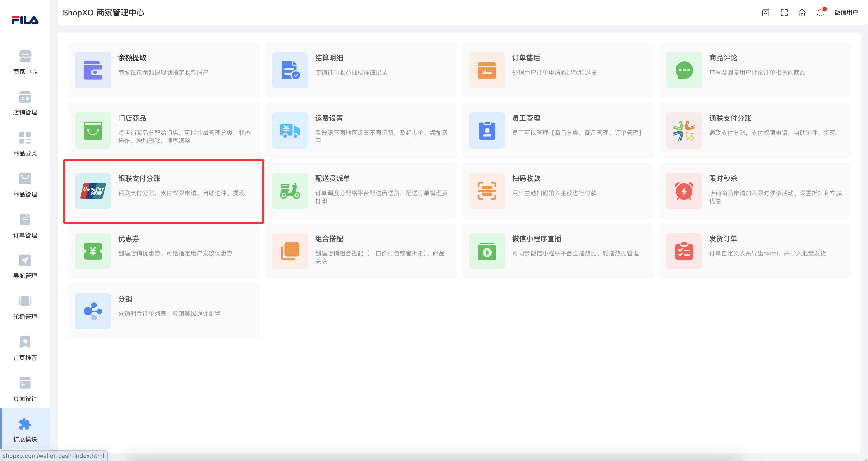Click the 扫码收款 scan icon
Viewport: 868px width, 461px height.
click(487, 191)
